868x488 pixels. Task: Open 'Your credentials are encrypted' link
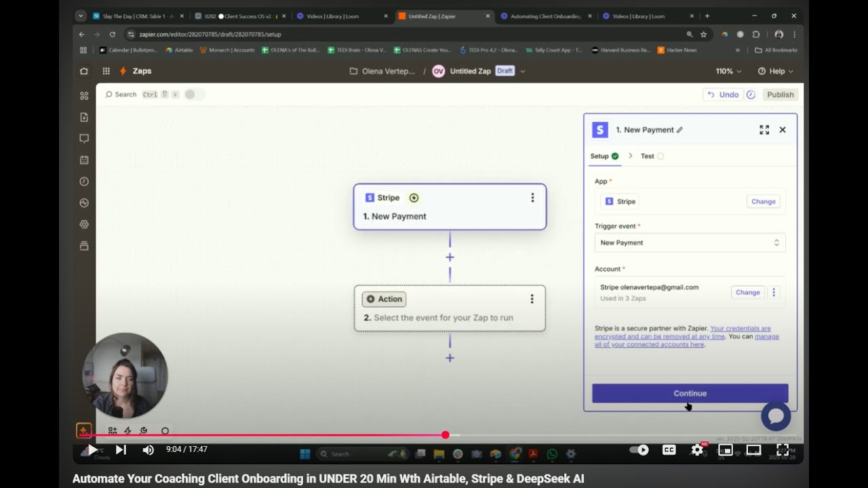coord(683,332)
